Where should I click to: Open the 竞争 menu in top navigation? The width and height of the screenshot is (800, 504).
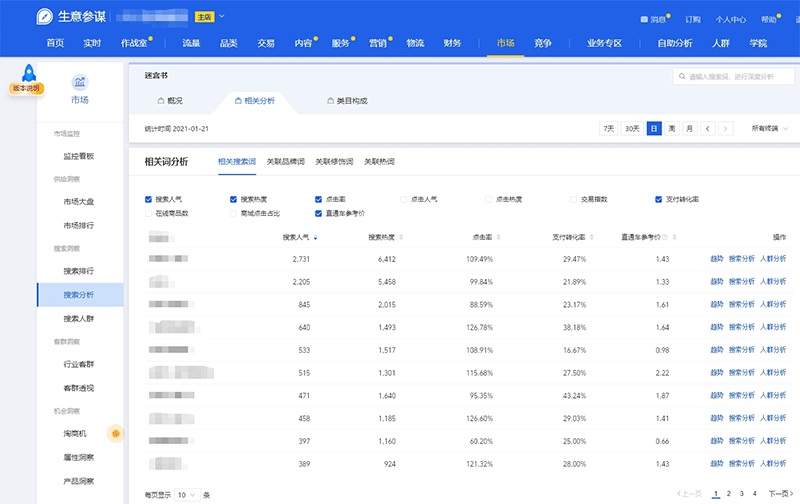pos(543,43)
